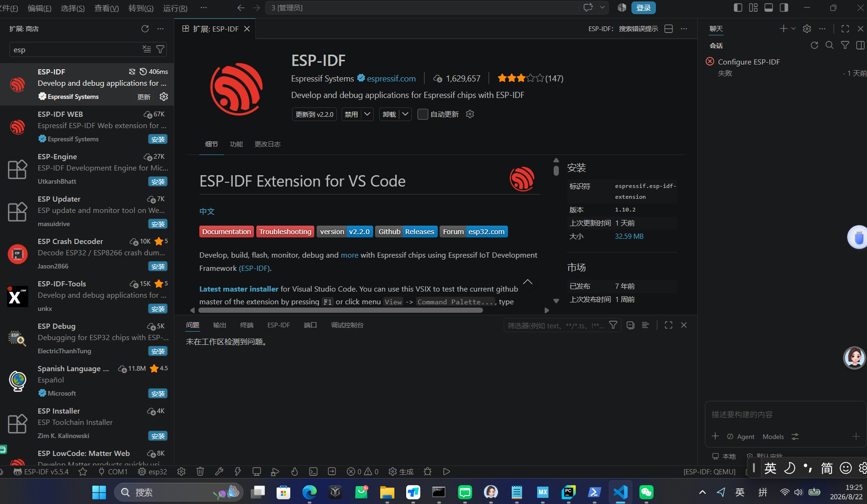
Task: Click the errors and warnings count in status bar
Action: pyautogui.click(x=362, y=471)
